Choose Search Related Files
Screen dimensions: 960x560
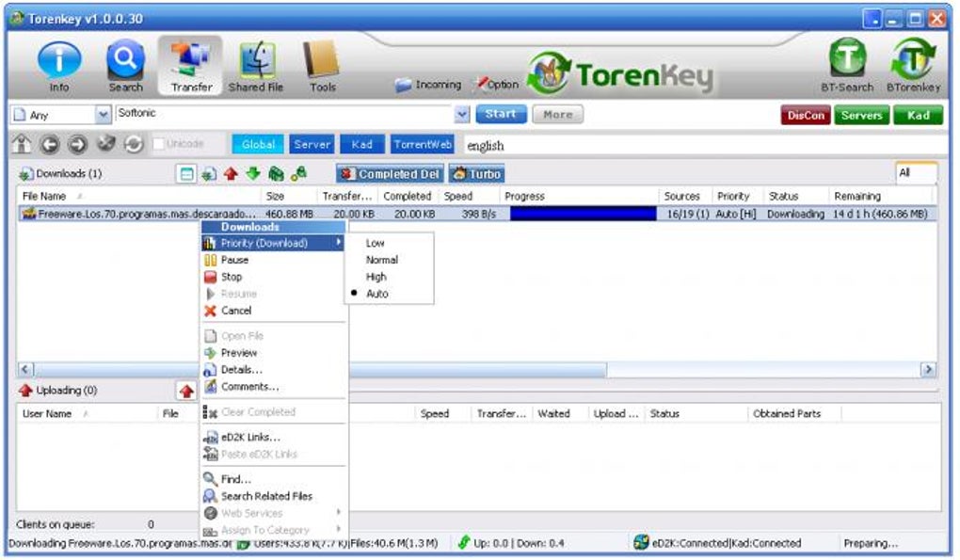(x=273, y=496)
